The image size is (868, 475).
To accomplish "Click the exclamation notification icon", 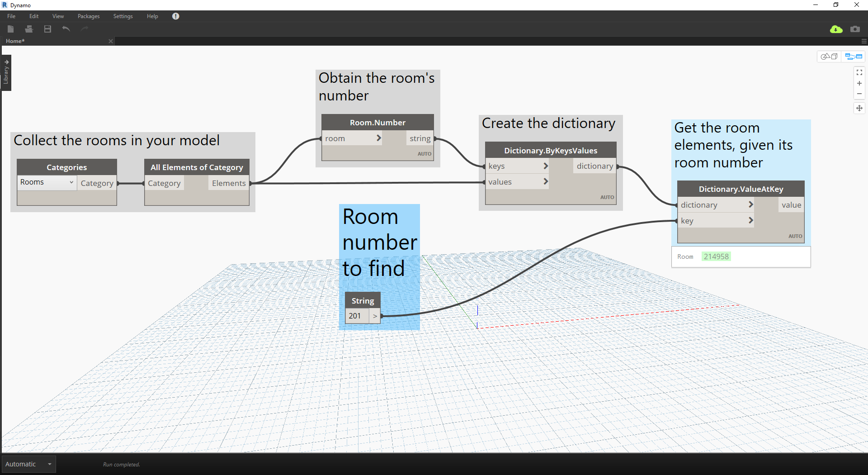I will click(176, 16).
